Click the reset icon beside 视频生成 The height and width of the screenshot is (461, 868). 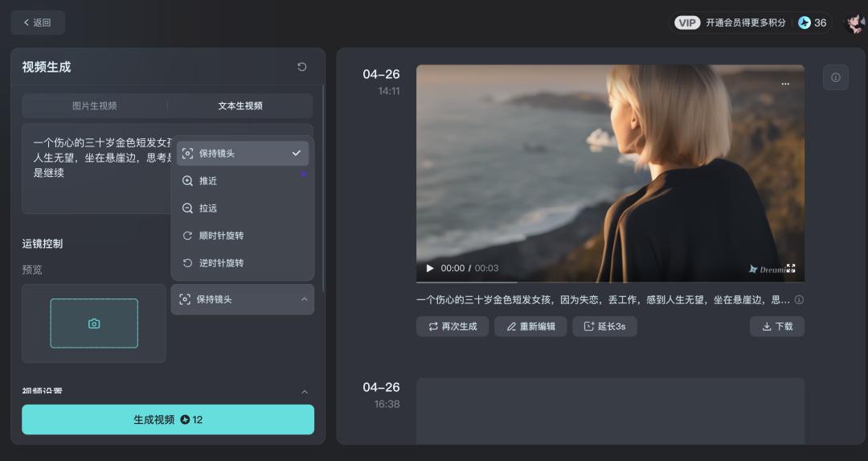(x=301, y=67)
